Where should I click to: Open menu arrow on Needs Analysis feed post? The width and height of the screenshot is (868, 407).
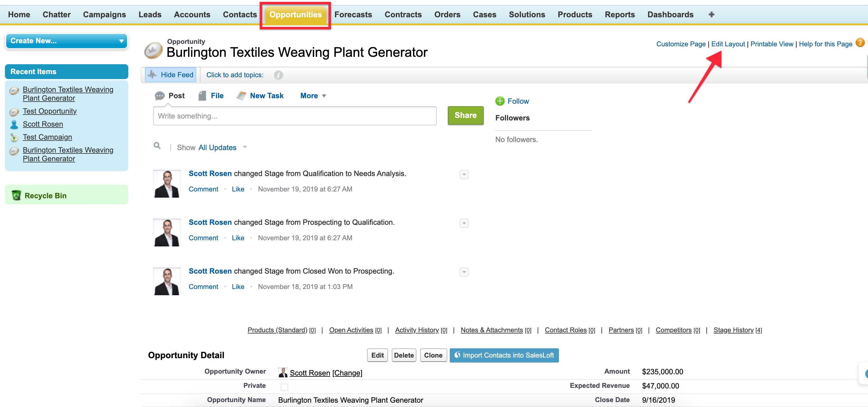point(464,174)
